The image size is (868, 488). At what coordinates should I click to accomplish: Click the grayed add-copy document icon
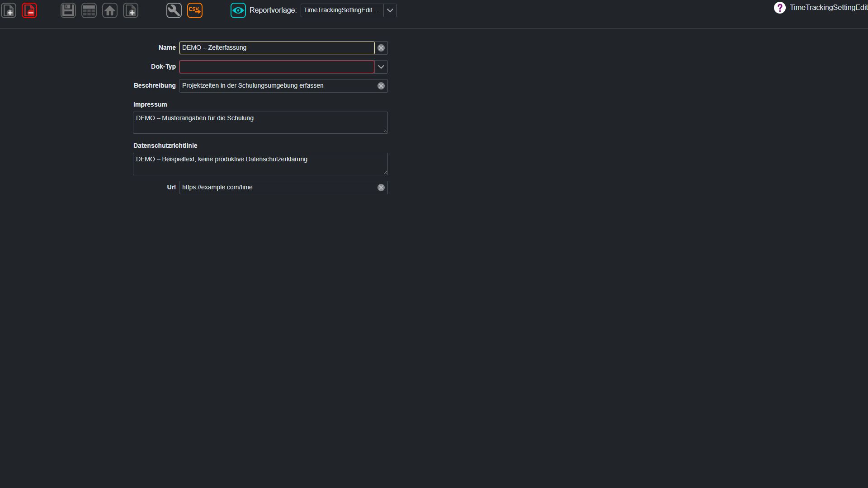[131, 10]
